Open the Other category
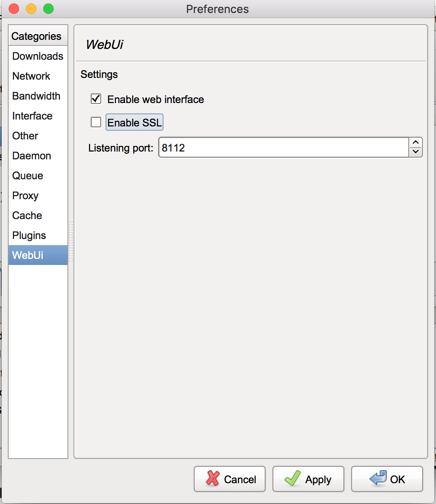This screenshot has width=436, height=504. [x=25, y=136]
